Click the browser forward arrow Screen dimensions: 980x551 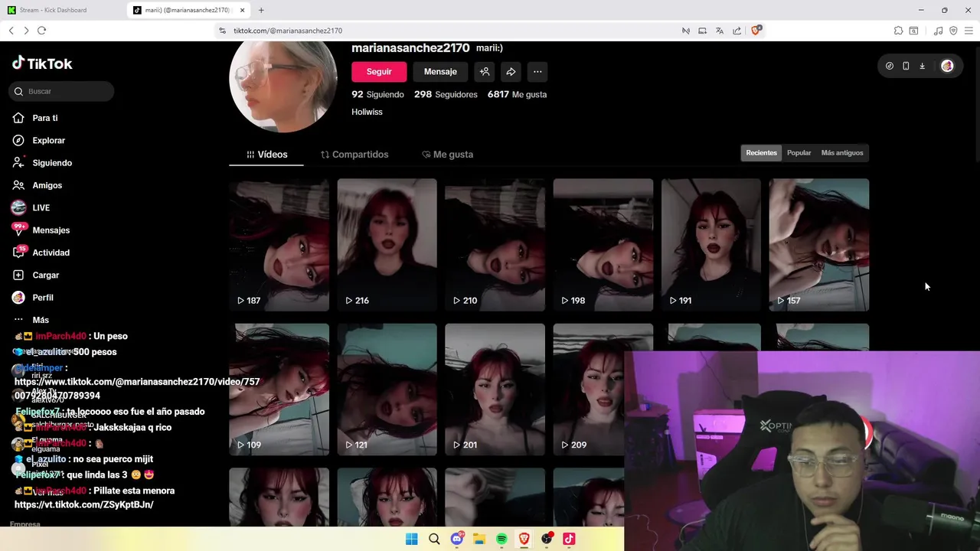click(x=26, y=30)
